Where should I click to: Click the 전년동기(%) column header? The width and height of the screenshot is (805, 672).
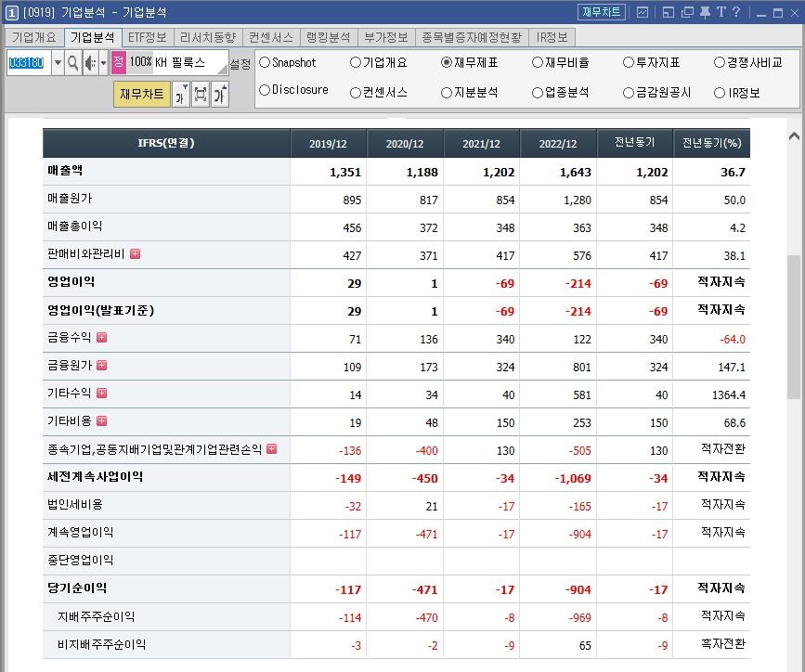(711, 143)
